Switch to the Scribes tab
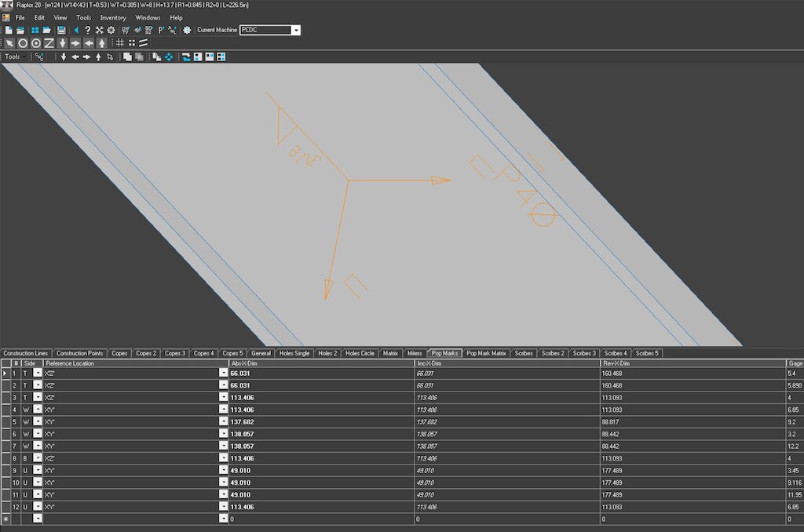Image resolution: width=804 pixels, height=532 pixels. click(x=524, y=353)
